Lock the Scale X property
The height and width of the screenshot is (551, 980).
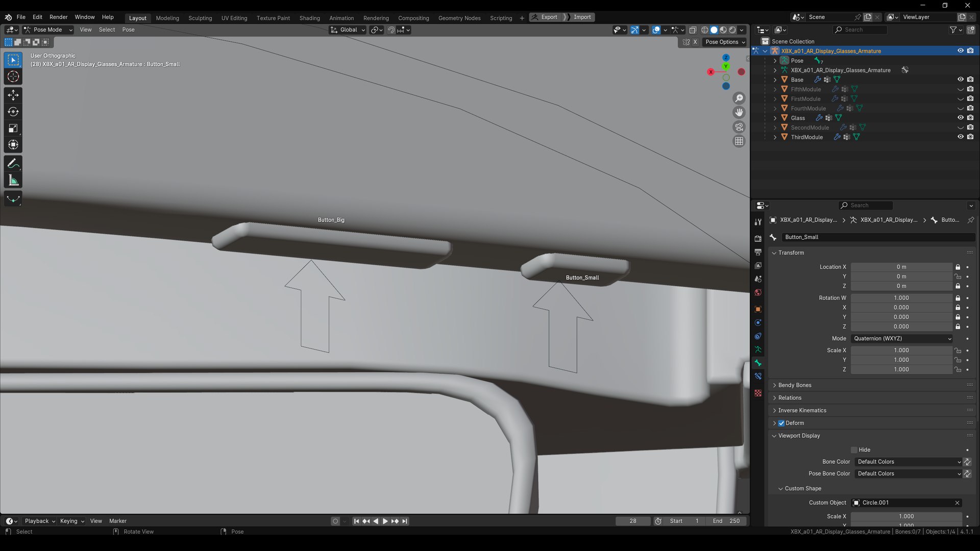pos(958,350)
